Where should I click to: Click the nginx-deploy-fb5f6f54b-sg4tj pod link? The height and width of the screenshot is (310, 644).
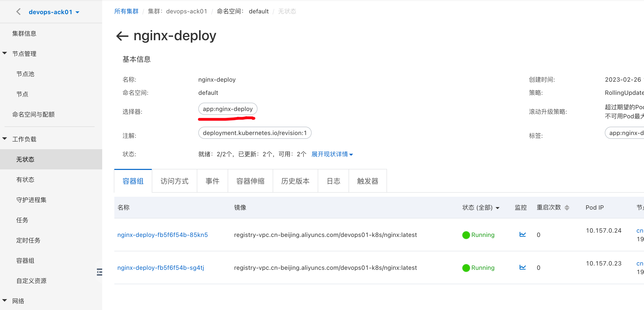click(161, 268)
